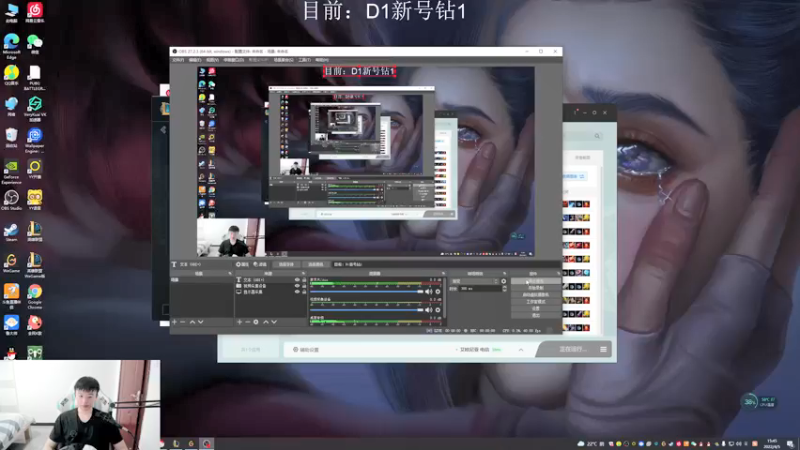This screenshot has height=450, width=800.
Task: Open the Recycle Bin on the desktop
Action: 11,137
